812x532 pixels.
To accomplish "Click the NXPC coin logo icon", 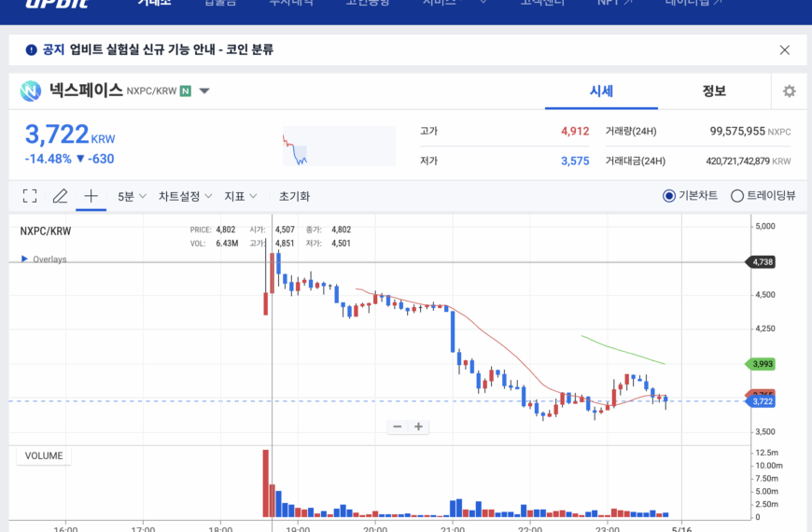I will tap(31, 91).
